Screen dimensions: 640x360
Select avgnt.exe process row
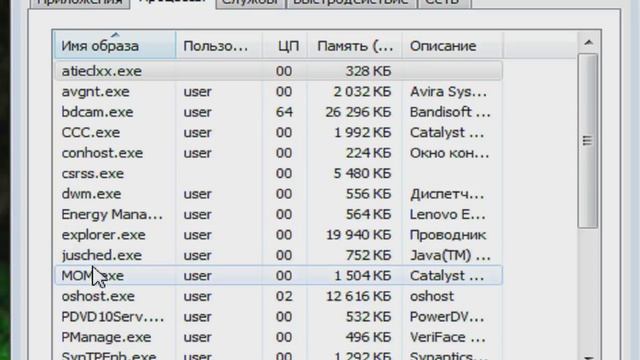tap(278, 91)
